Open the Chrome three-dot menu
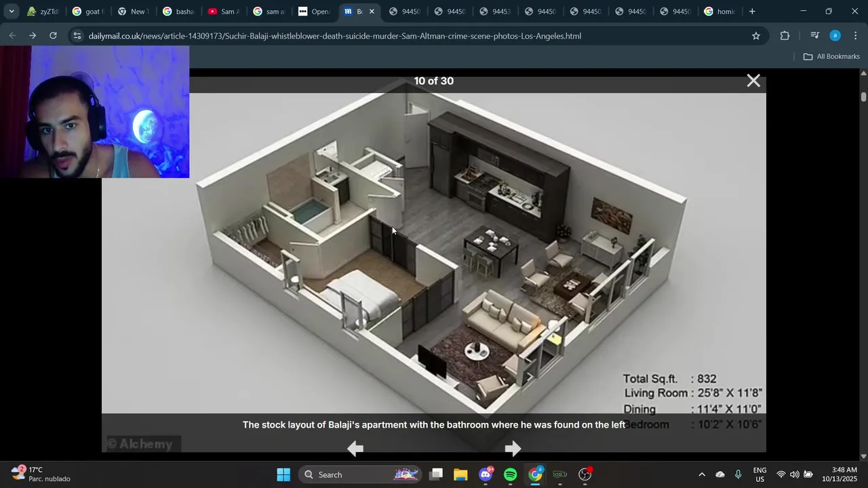Image resolution: width=868 pixels, height=488 pixels. tap(856, 36)
